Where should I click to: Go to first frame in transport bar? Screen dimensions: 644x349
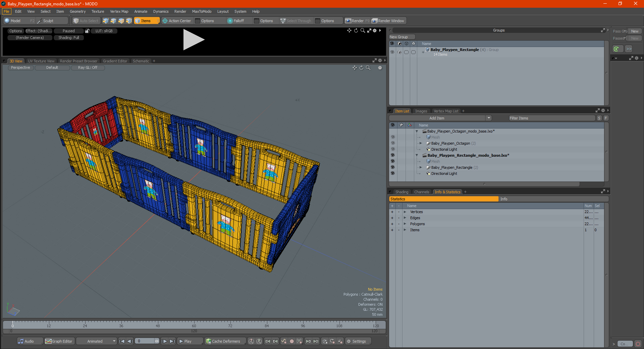[122, 341]
